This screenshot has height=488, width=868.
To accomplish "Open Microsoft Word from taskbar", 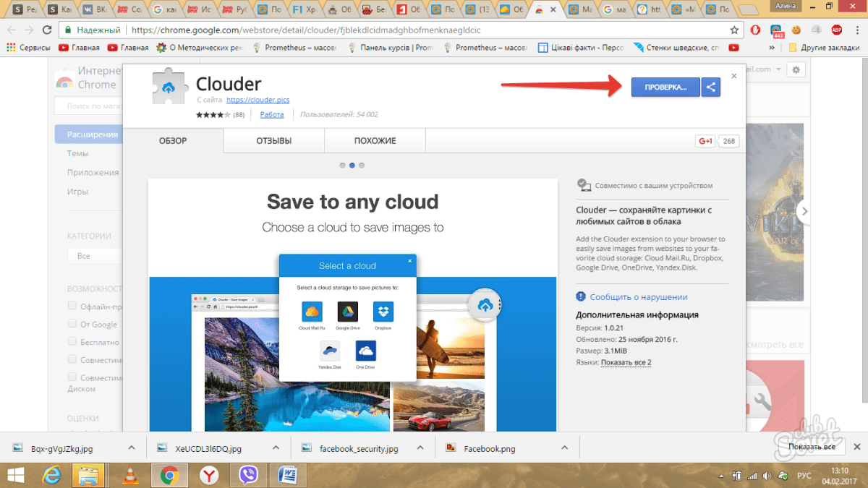I will (289, 474).
